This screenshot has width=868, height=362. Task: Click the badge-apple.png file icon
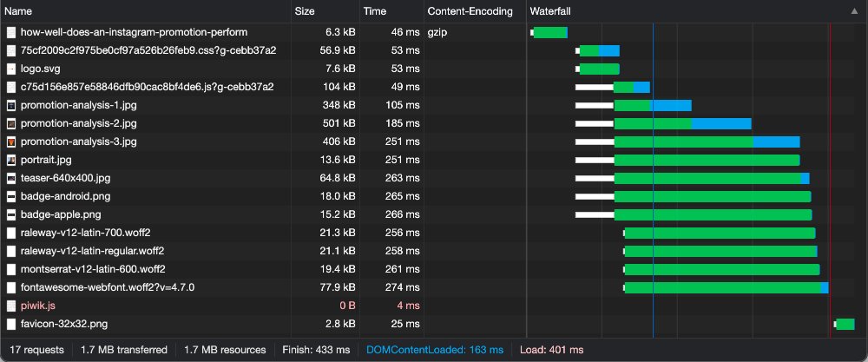11,214
